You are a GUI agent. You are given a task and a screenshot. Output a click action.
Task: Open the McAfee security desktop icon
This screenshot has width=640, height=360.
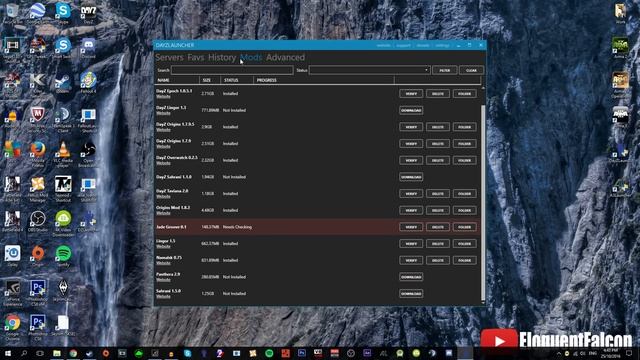click(x=38, y=118)
